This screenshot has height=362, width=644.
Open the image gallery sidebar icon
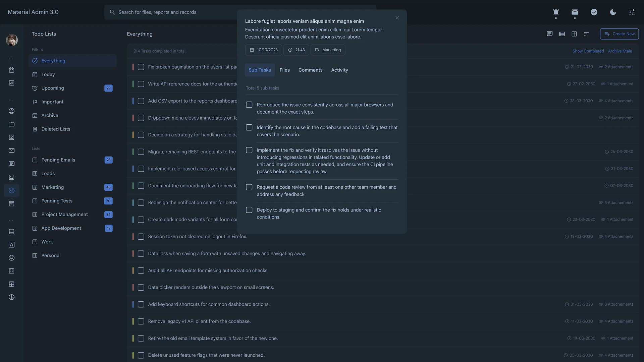tap(11, 177)
